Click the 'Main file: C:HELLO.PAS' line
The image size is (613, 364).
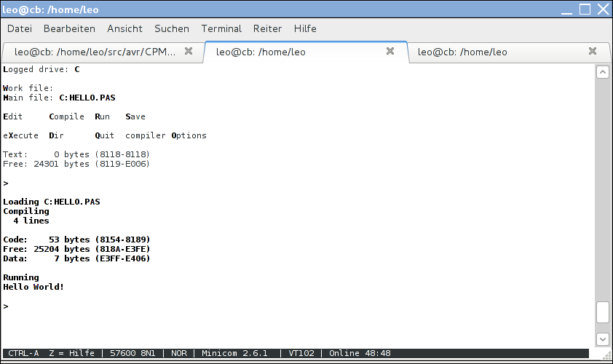pos(59,98)
